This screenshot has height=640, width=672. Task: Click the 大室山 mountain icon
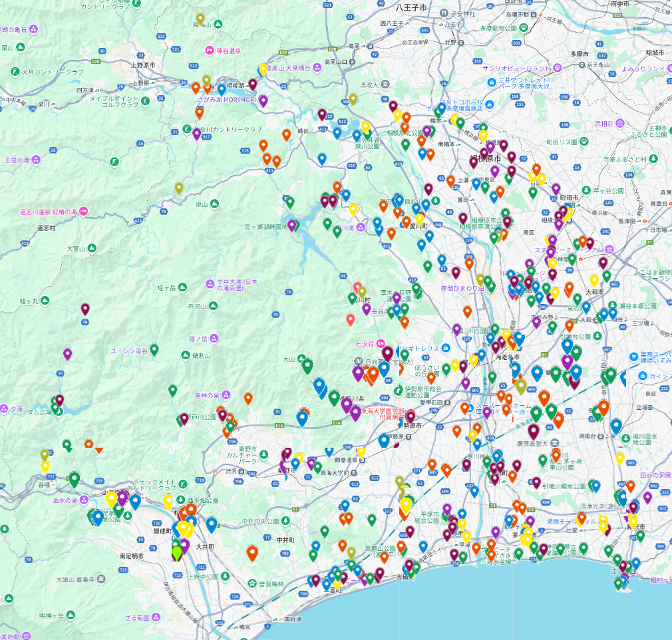(92, 248)
